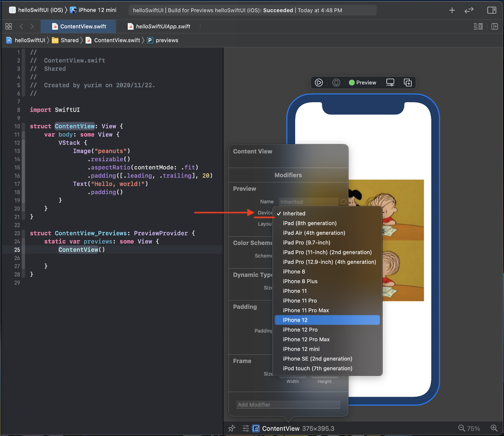The height and width of the screenshot is (436, 504).
Task: Select iPhone 12 mini in the device list
Action: click(327, 349)
